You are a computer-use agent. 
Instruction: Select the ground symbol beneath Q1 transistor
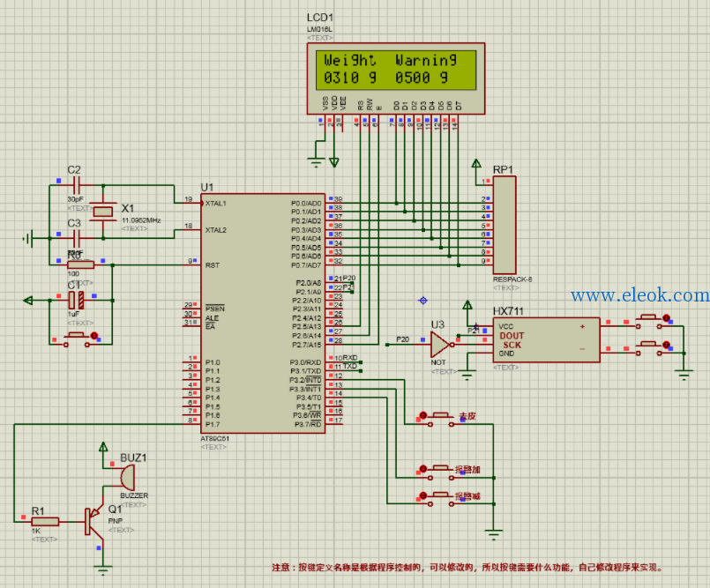[x=103, y=569]
